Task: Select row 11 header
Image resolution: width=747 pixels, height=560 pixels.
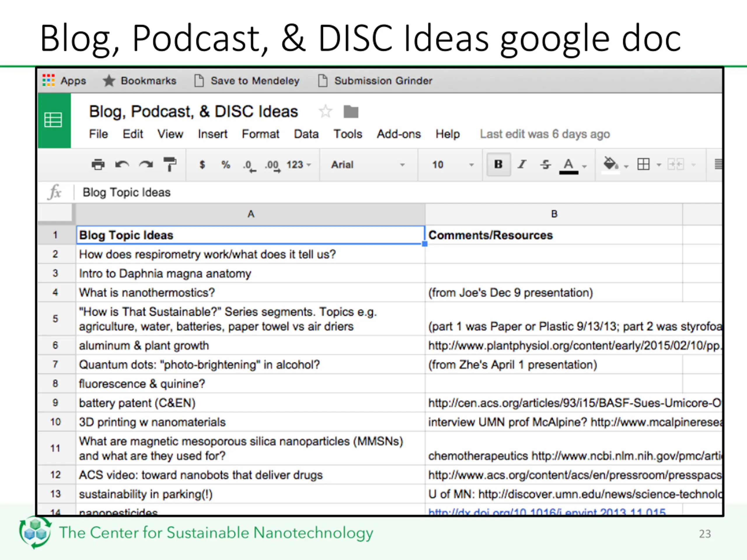Action: 56,448
